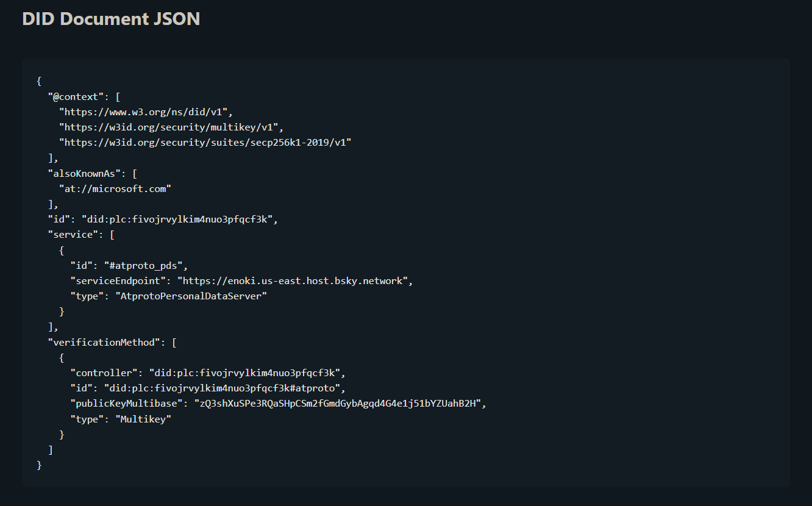Click the "Multikey" type value

point(143,419)
